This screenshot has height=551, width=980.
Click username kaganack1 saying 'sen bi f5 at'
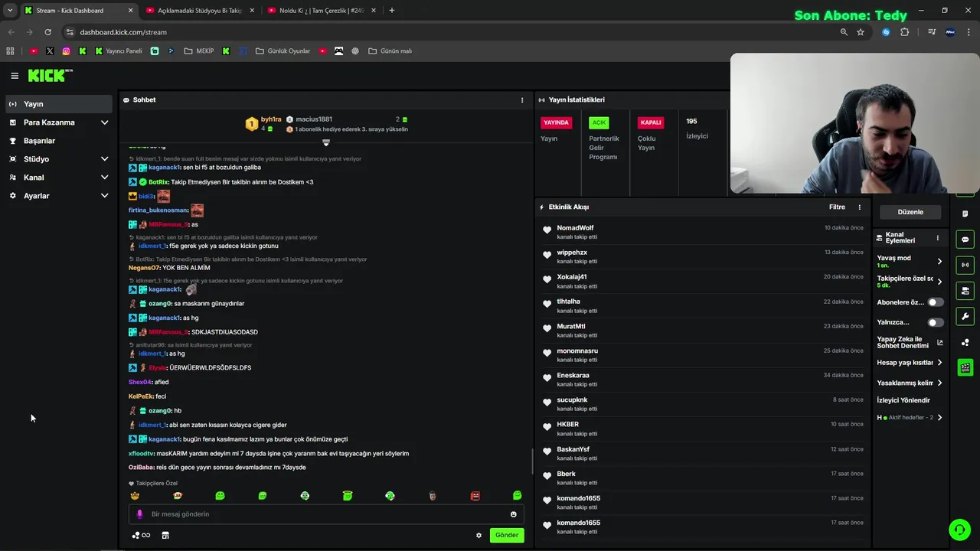165,168
